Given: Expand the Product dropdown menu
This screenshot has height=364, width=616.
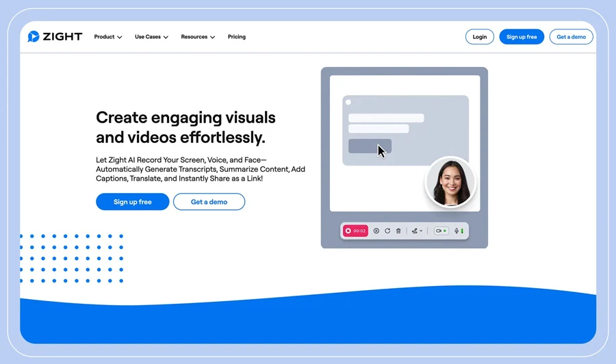Looking at the screenshot, I should pos(108,37).
